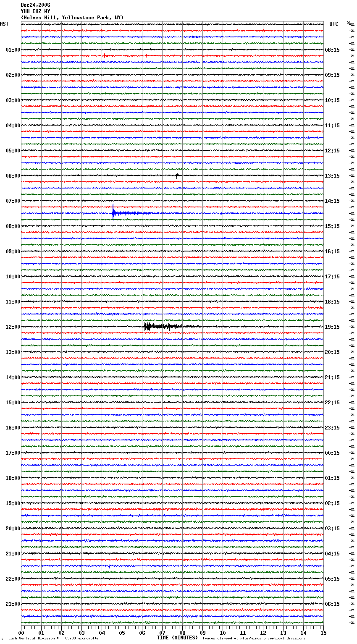Select the 02:00 MST hour label
Viewport: 357px width, 644px height.
[x=13, y=75]
